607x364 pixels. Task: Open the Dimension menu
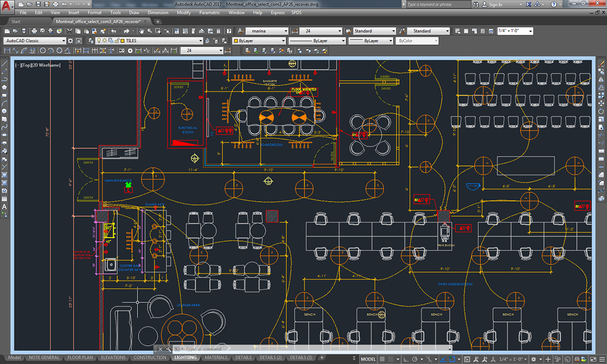158,12
